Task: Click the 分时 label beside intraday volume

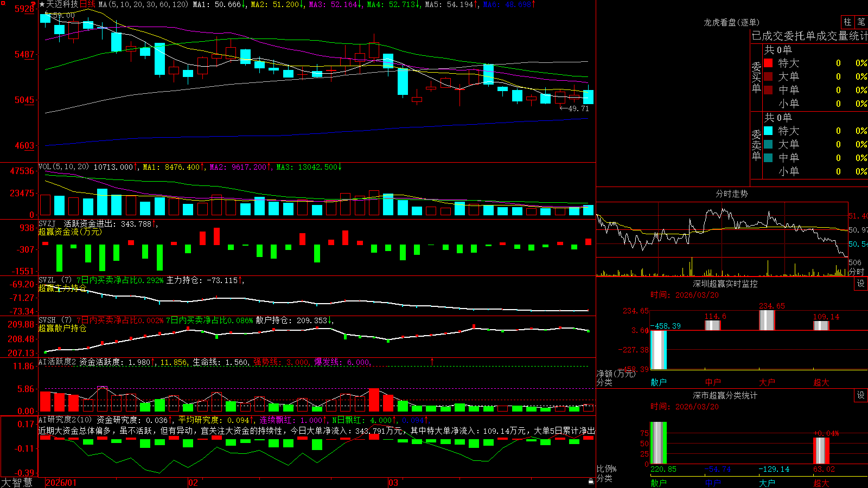Action: [856, 272]
